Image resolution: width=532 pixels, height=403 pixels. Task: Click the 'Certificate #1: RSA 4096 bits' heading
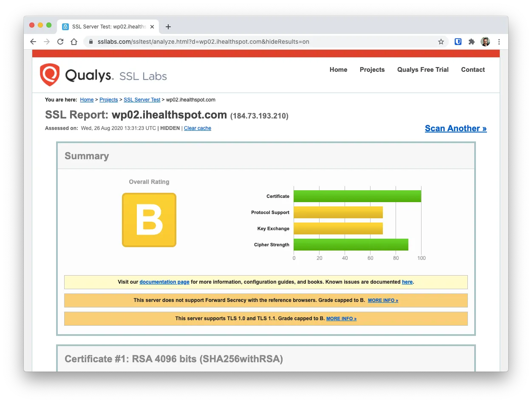[x=174, y=359]
